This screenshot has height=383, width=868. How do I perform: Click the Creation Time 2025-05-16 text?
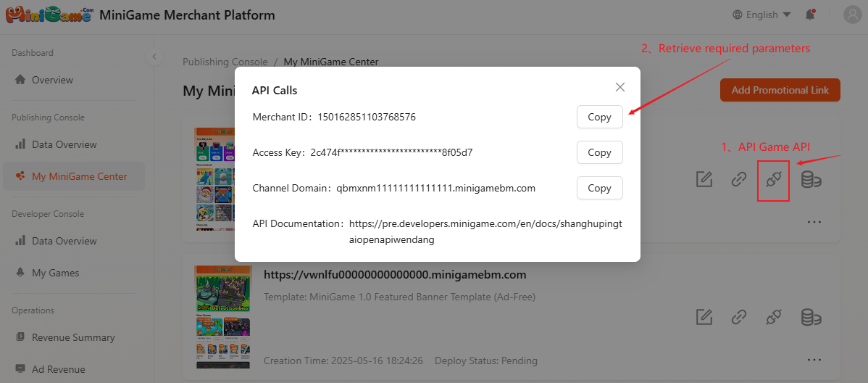343,361
